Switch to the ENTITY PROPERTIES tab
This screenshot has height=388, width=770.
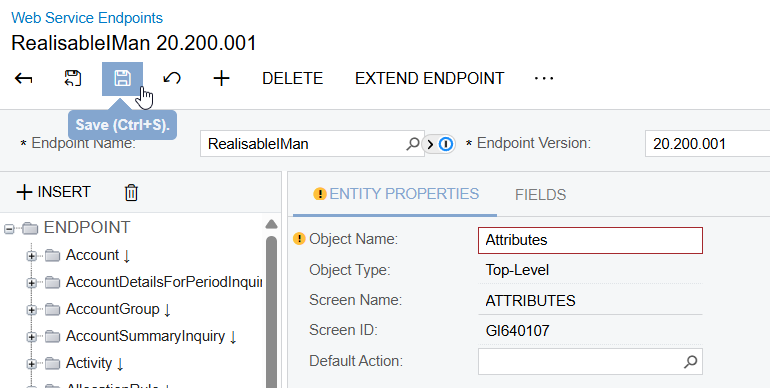coord(395,194)
